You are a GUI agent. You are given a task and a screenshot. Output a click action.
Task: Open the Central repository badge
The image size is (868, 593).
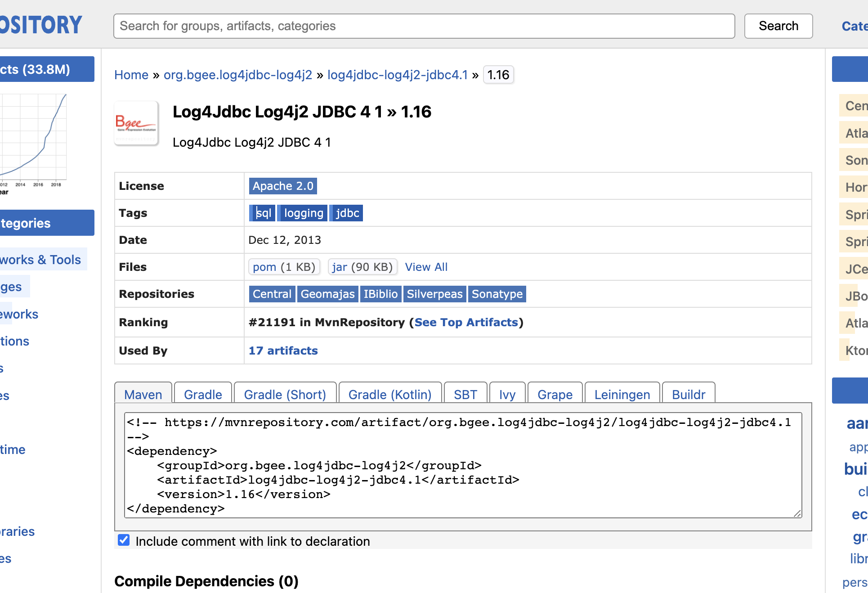[x=272, y=294]
